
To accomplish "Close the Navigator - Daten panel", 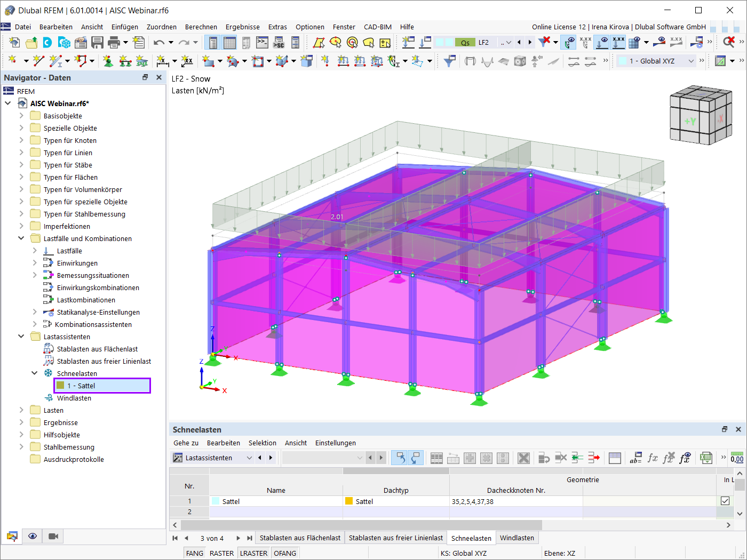I will [x=158, y=77].
